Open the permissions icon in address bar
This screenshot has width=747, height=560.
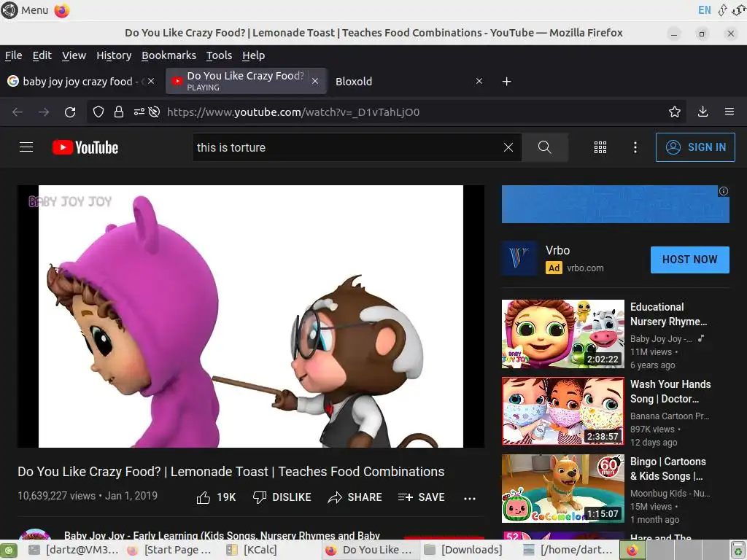(139, 112)
